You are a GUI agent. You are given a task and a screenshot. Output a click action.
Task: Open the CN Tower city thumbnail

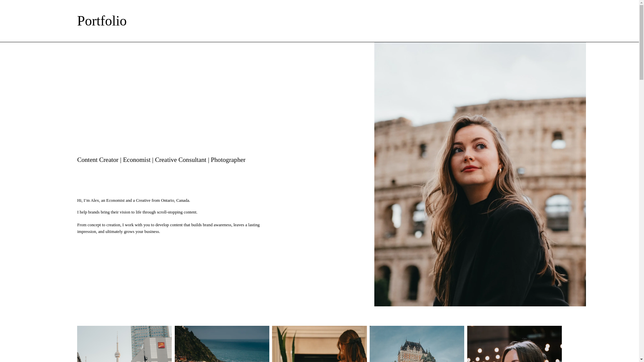[124, 344]
